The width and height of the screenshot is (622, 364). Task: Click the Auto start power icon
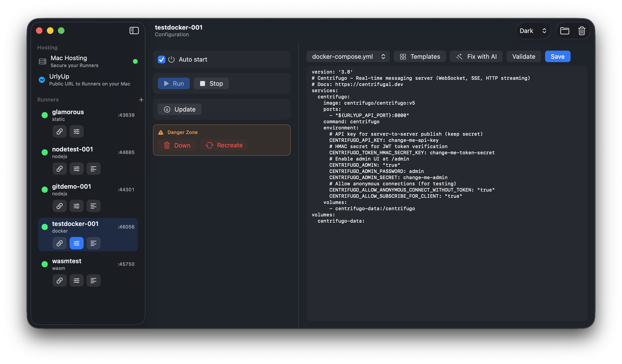pos(171,59)
